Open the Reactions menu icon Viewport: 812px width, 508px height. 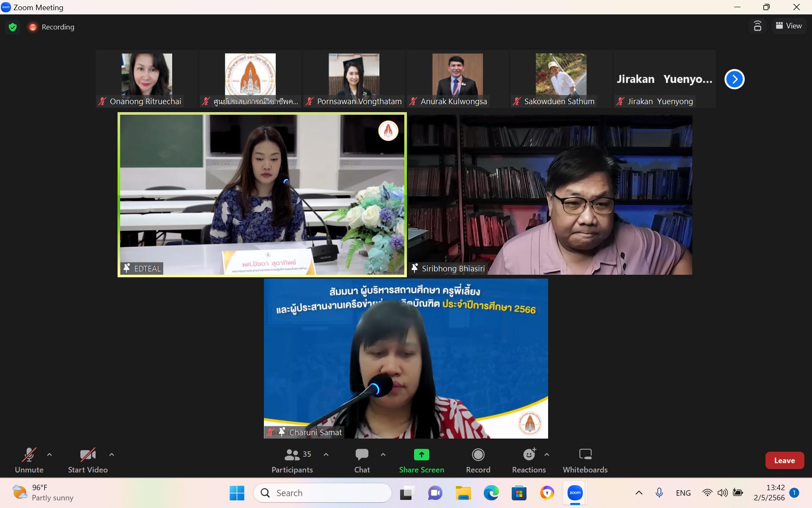(529, 455)
